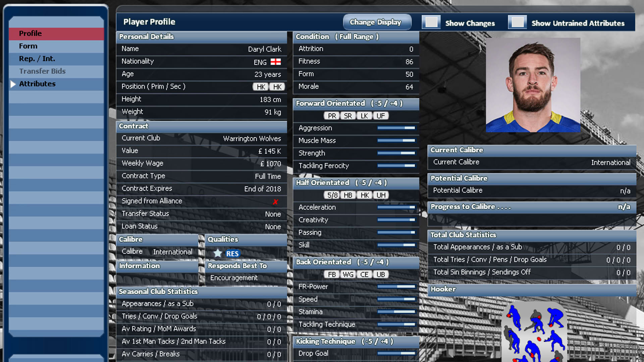This screenshot has width=644, height=362.
Task: Click the star quality icon
Action: point(218,253)
